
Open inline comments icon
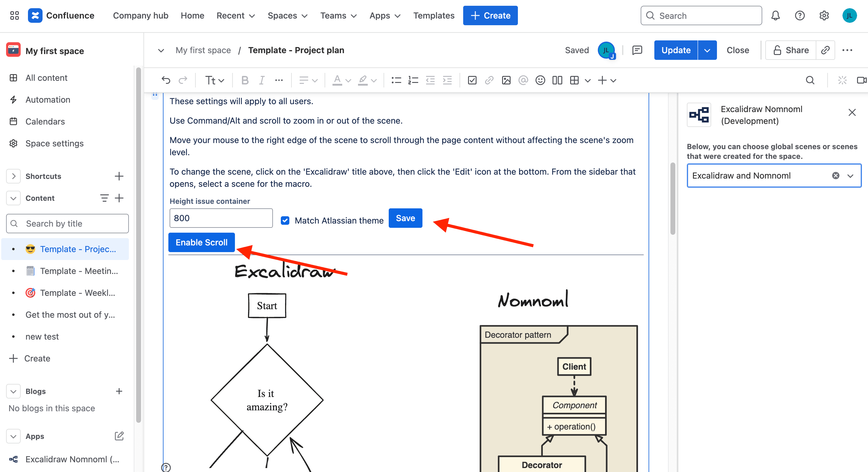point(637,50)
